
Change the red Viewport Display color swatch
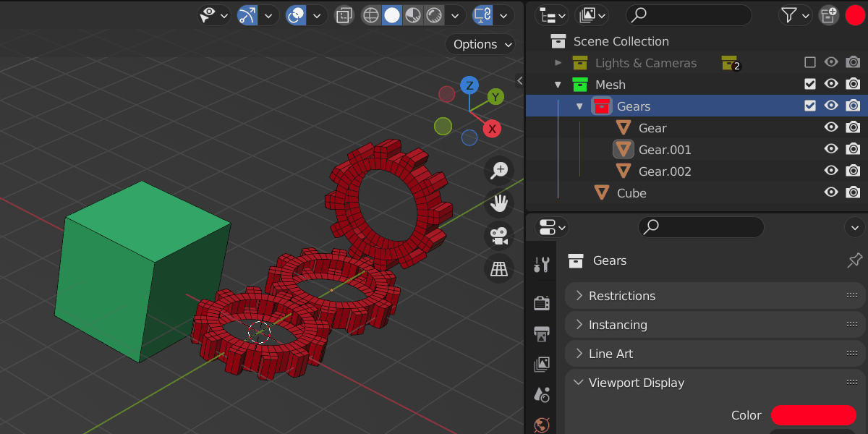[814, 415]
